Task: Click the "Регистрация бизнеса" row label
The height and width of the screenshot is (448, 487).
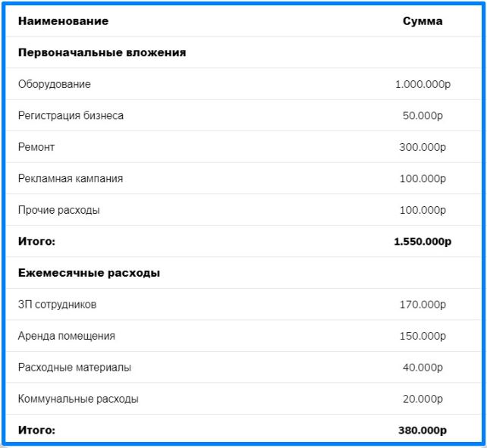Action: click(71, 116)
